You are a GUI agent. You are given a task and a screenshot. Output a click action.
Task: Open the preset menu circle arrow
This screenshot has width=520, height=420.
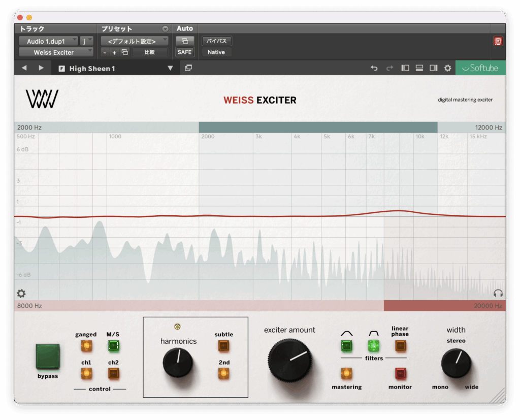(165, 29)
